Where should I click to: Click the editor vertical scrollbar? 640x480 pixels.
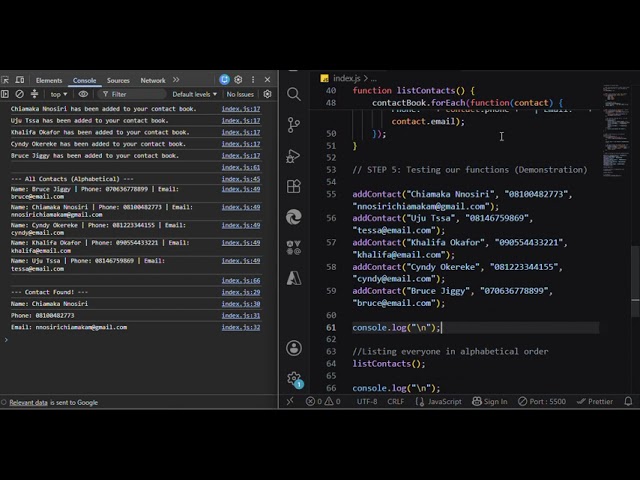[x=636, y=282]
